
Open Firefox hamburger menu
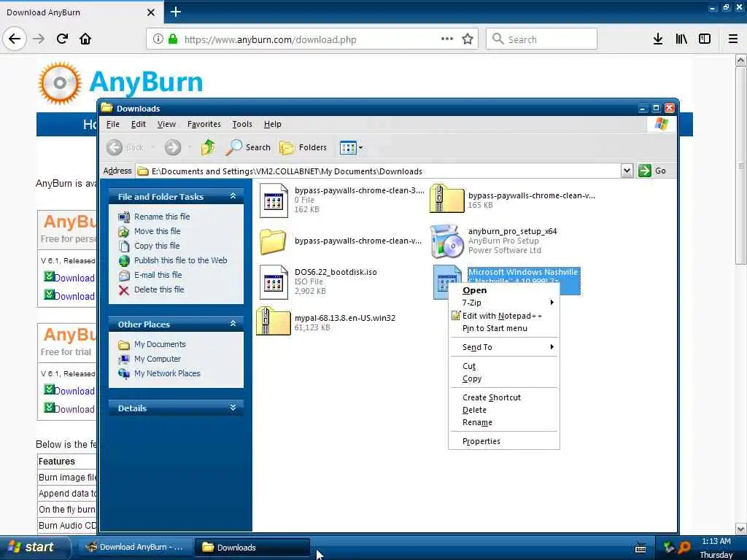pyautogui.click(x=733, y=39)
